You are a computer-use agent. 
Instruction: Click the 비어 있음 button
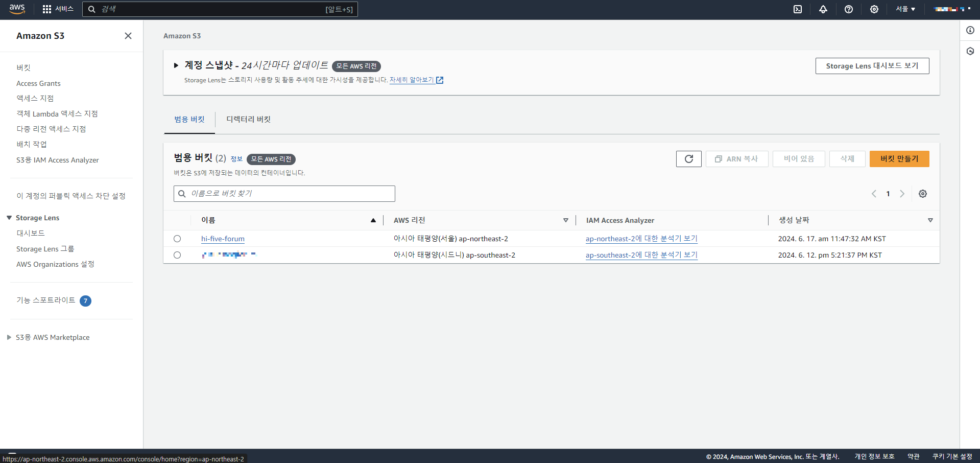coord(799,159)
